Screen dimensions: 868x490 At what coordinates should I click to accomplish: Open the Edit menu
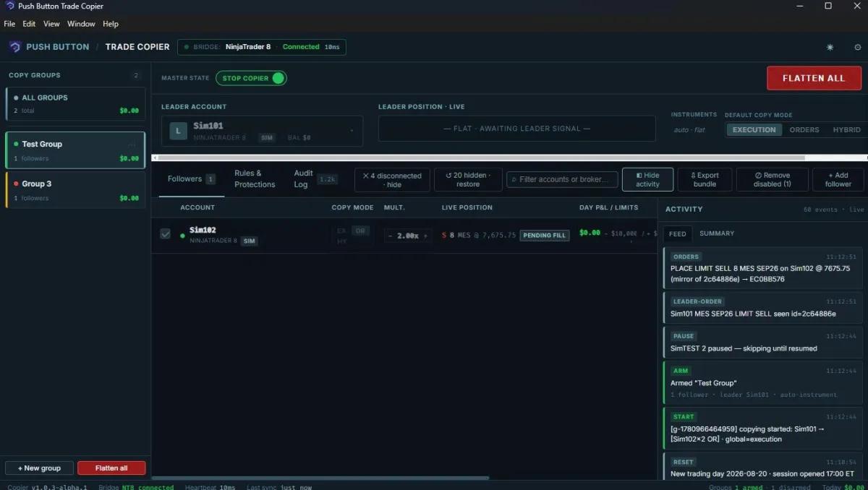(x=29, y=24)
